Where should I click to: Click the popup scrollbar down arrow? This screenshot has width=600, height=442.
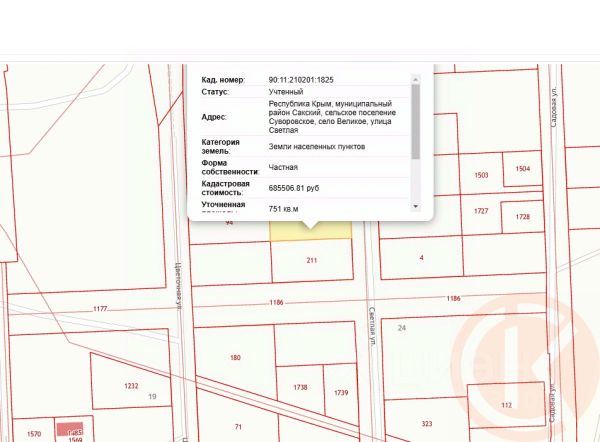click(416, 206)
